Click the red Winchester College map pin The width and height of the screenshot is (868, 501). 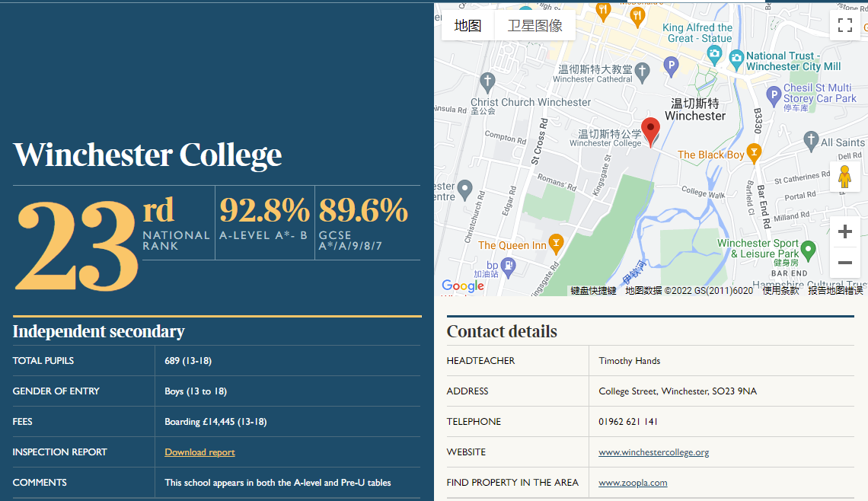coord(650,132)
